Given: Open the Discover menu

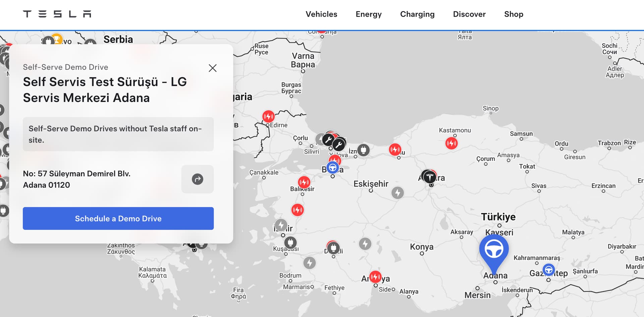Looking at the screenshot, I should [469, 14].
